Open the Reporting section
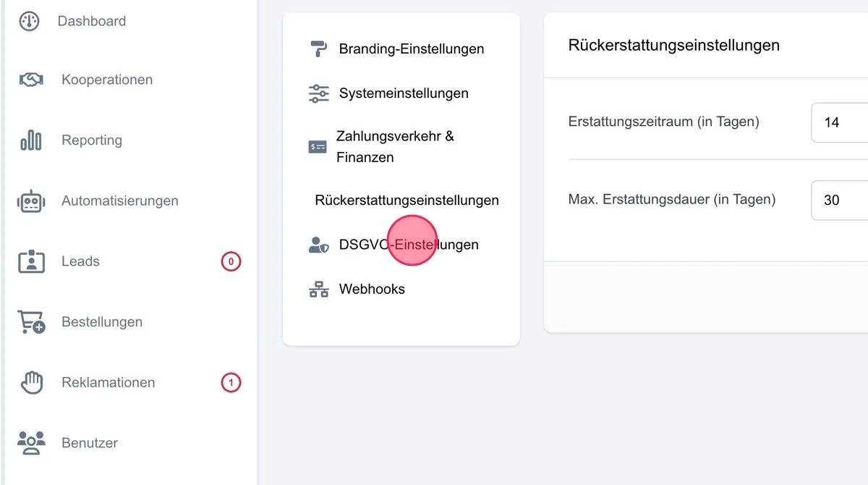The height and width of the screenshot is (485, 868). (92, 140)
